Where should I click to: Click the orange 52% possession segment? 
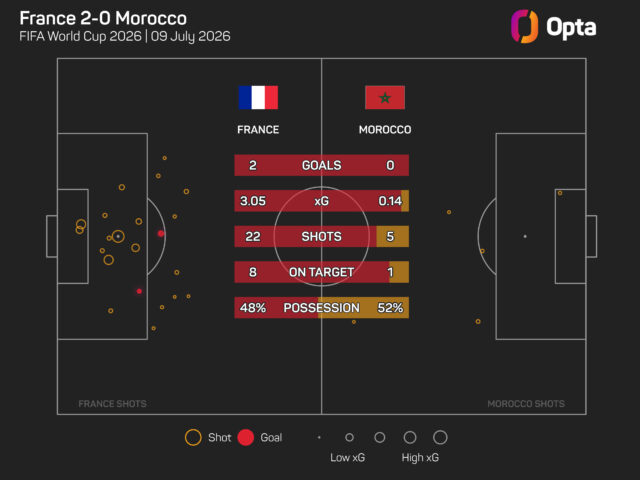tap(364, 307)
